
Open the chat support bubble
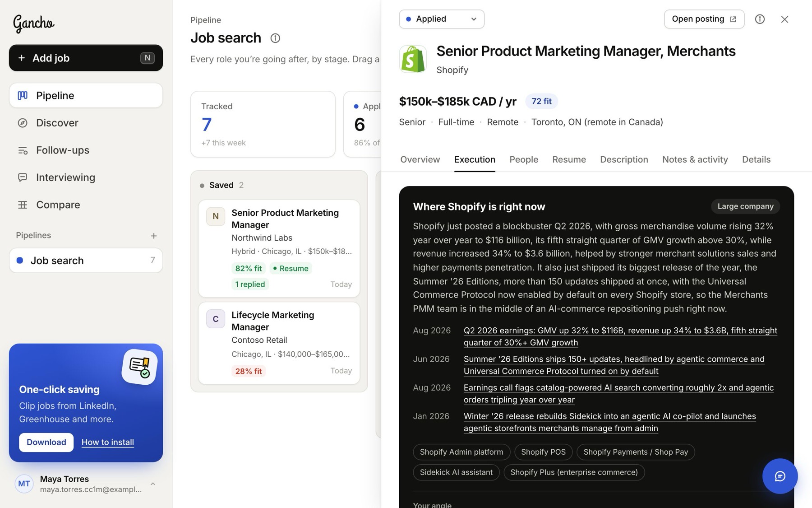780,476
